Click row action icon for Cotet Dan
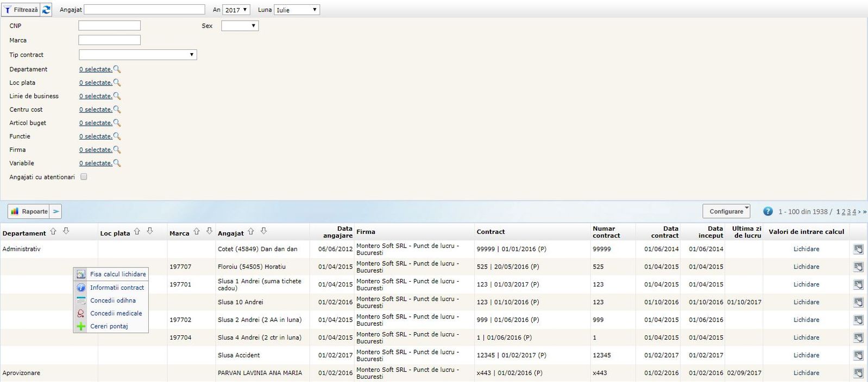This screenshot has height=382, width=868. click(x=858, y=249)
